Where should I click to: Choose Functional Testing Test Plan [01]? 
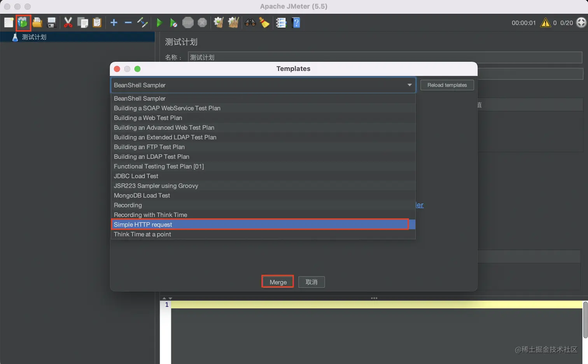(263, 166)
